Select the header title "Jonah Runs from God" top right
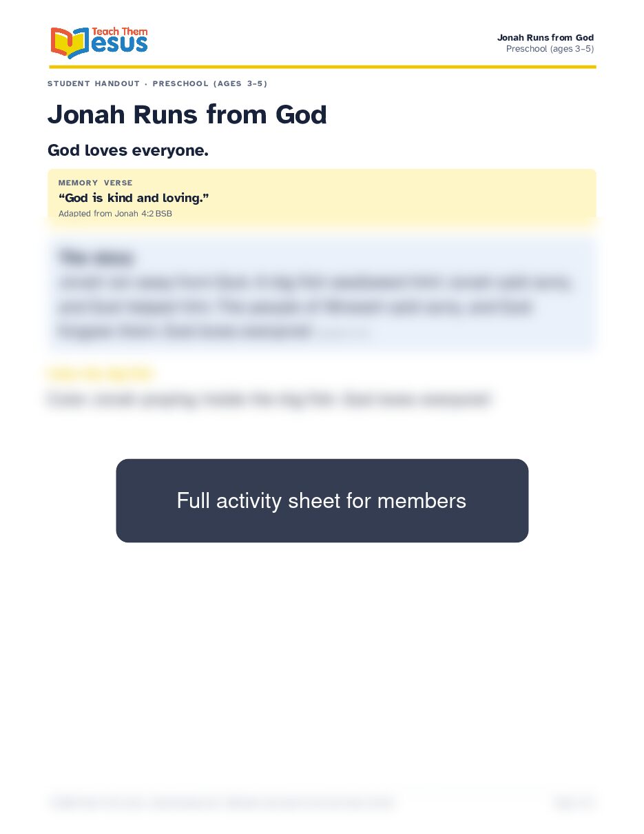 546,37
